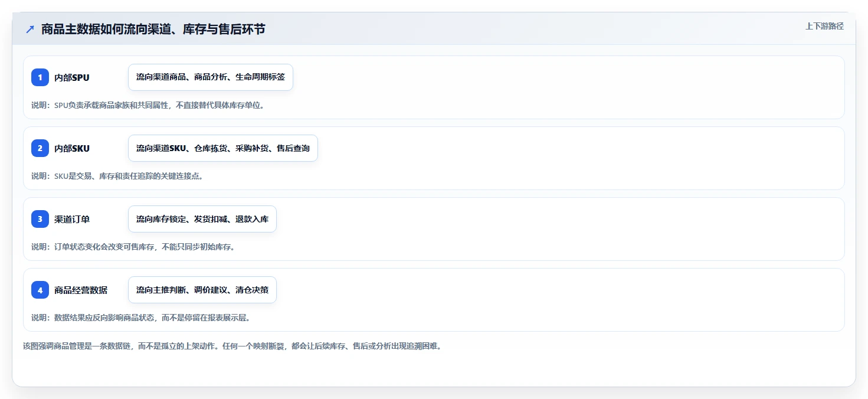Screen dimensions: 868x399
Task: Click the note 说明:数据结果应反向影响商品状态
Action: (141, 318)
